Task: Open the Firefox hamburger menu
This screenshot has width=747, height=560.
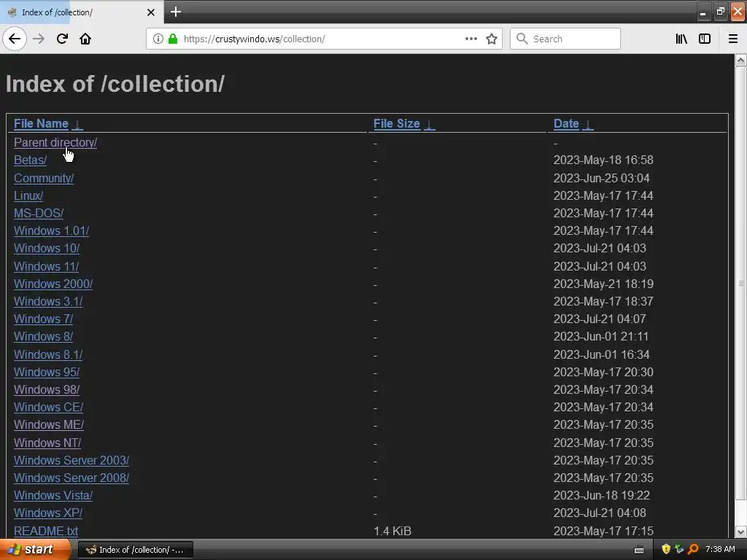Action: [x=733, y=39]
